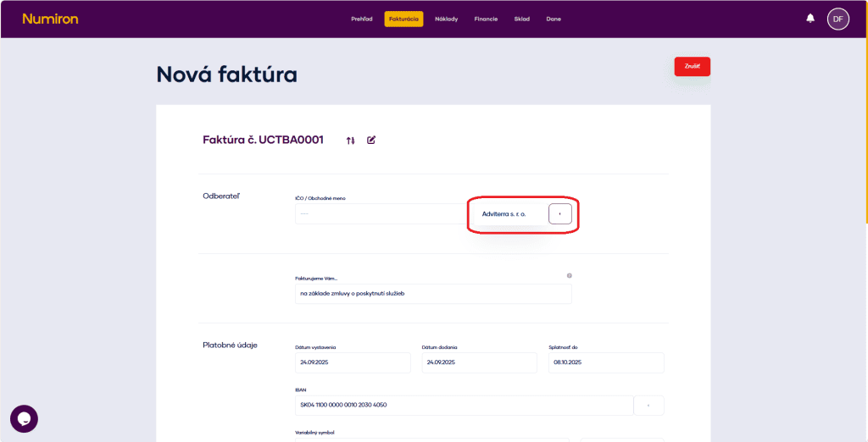This screenshot has height=442, width=868.
Task: Click the invoice numbering sort arrows icon
Action: [x=350, y=141]
